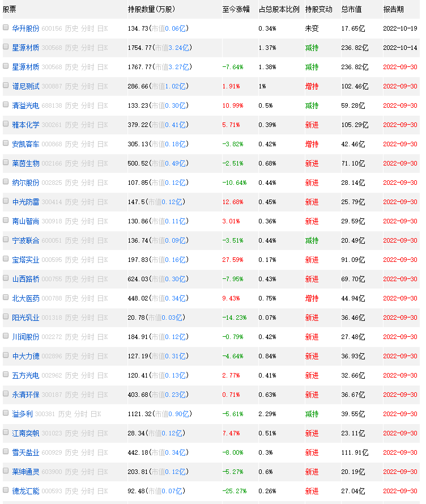Select the -25.27% change value

[x=235, y=492]
